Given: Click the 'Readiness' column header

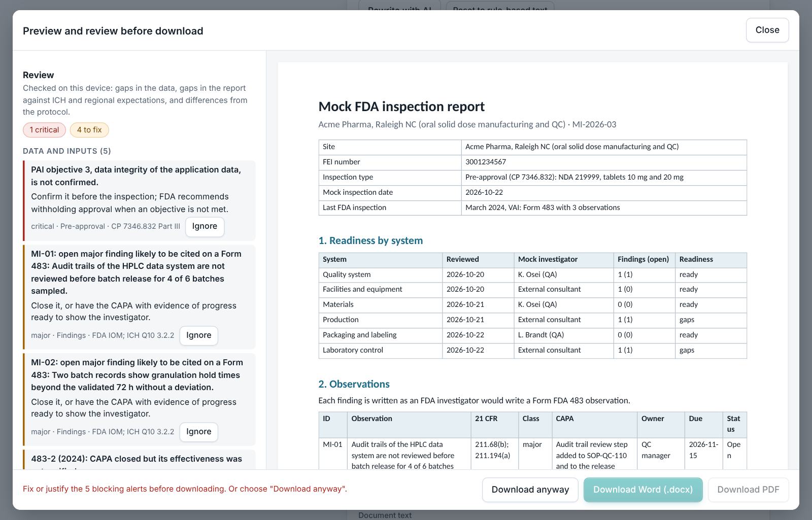Looking at the screenshot, I should [x=711, y=259].
